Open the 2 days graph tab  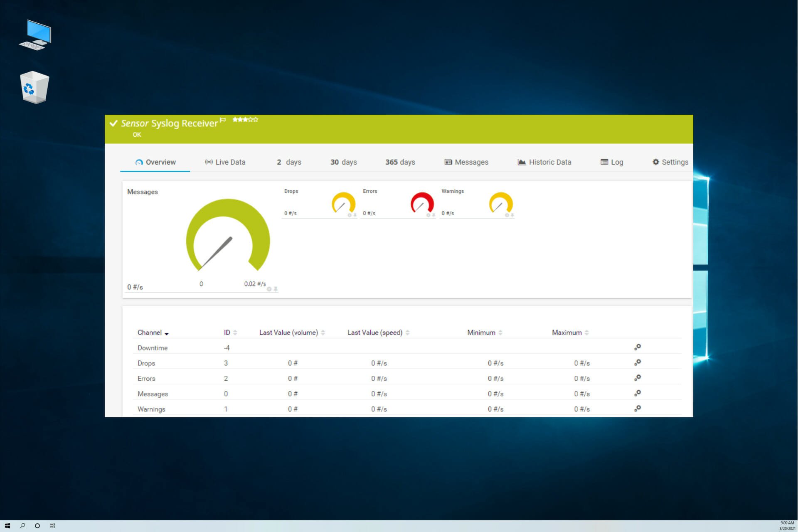point(289,162)
